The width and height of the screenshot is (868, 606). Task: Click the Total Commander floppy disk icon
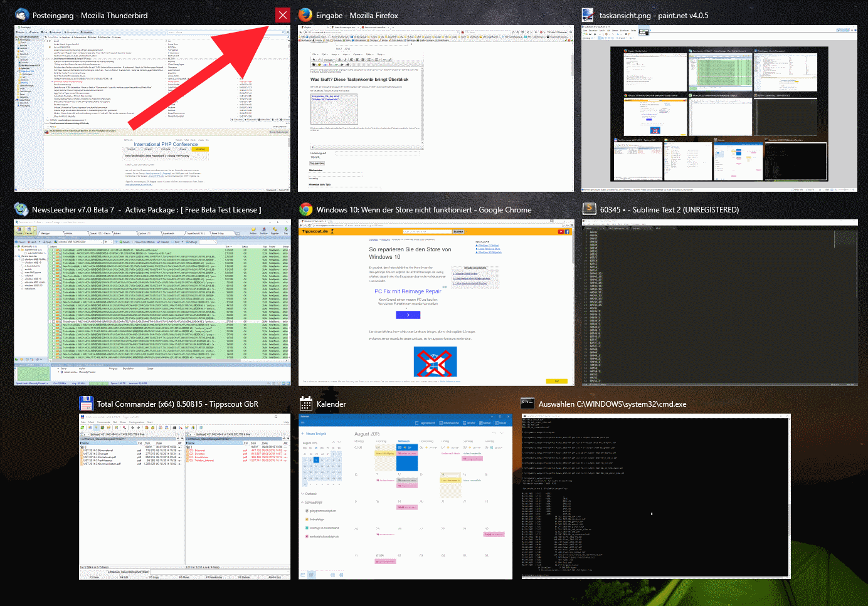click(x=87, y=404)
